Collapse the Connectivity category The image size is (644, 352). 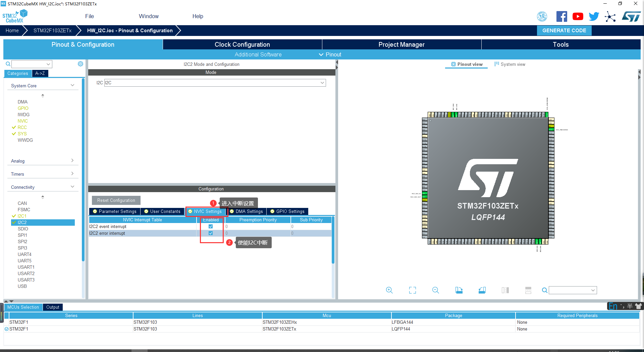tap(72, 186)
